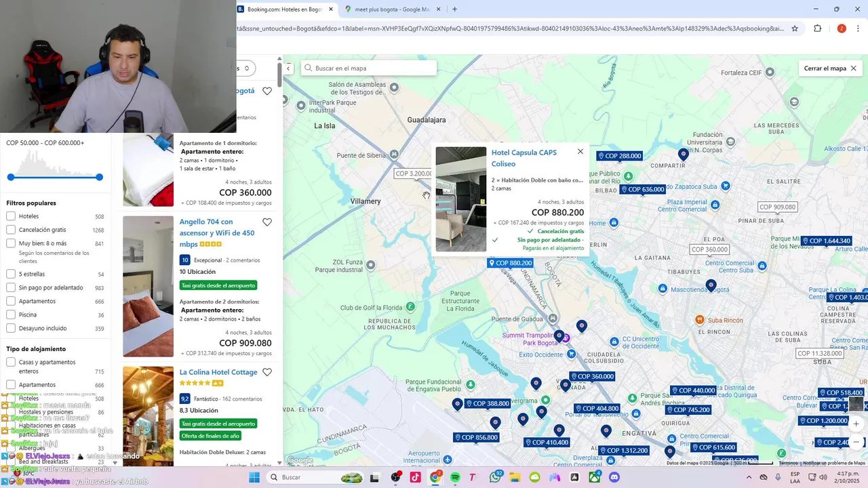Image resolution: width=868 pixels, height=488 pixels.
Task: Open a new browser tab
Action: 454,9
